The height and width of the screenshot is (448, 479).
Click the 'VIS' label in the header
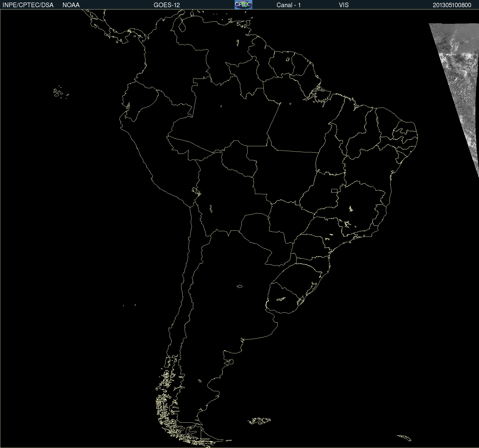click(344, 5)
